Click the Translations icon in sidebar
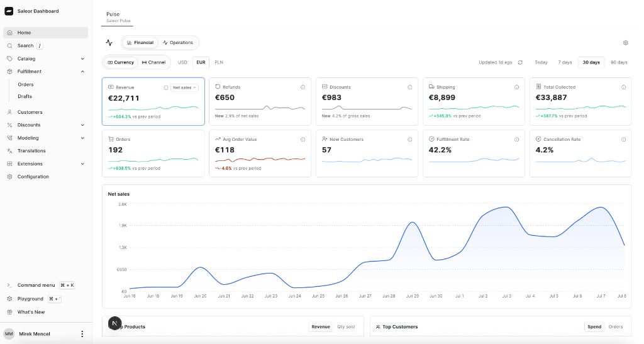This screenshot has width=644, height=344. pyautogui.click(x=10, y=151)
